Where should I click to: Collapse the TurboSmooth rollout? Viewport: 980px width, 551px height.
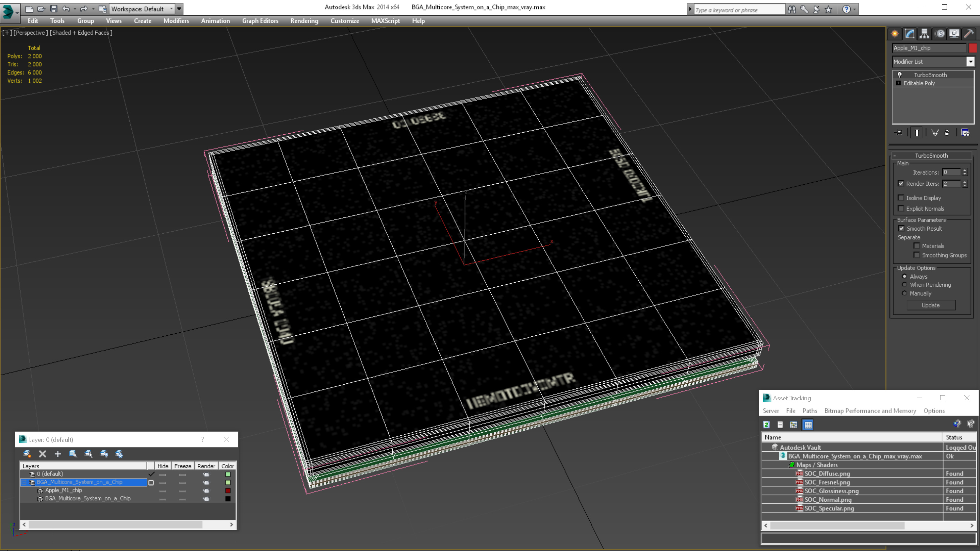click(x=895, y=155)
